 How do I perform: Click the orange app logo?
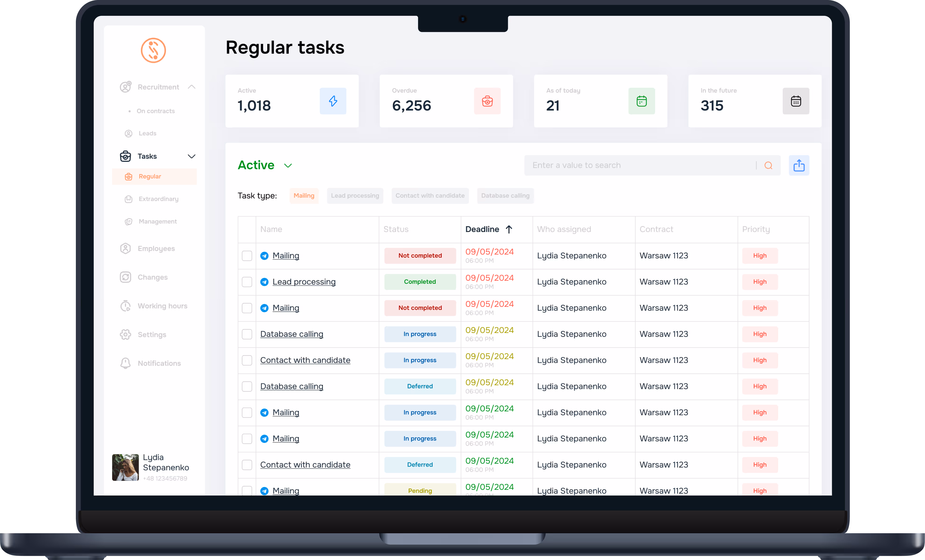[x=153, y=50]
